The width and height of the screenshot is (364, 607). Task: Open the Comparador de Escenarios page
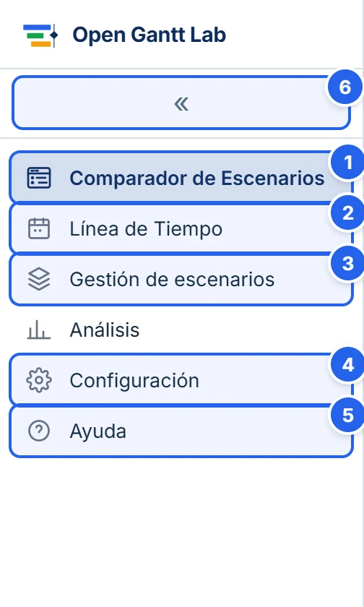tap(181, 178)
